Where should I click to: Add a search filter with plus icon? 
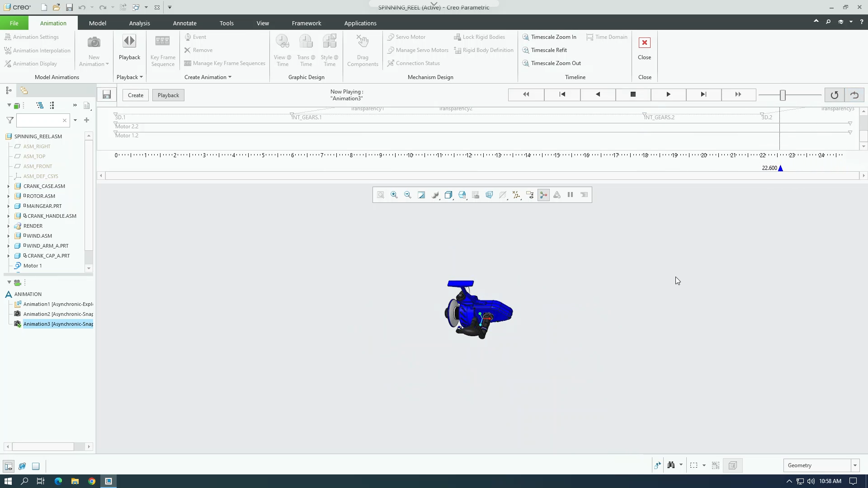(x=86, y=120)
